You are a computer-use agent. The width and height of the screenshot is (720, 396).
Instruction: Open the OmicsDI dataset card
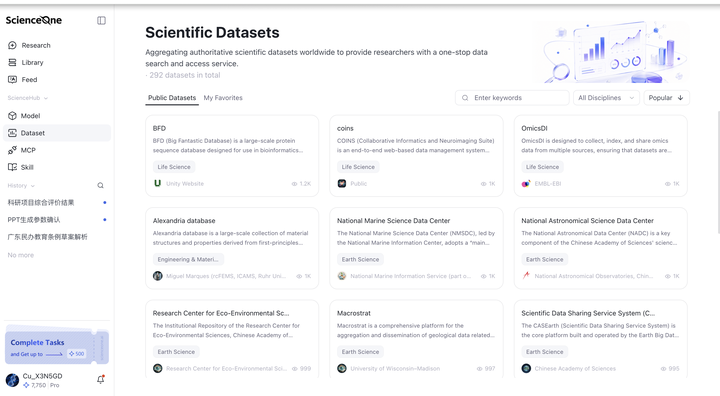[601, 156]
